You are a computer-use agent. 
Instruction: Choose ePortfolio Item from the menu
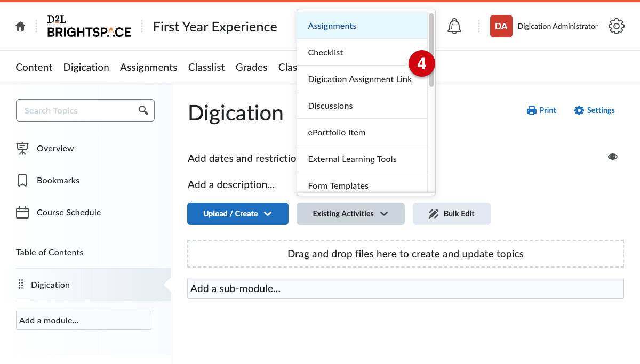pos(362,132)
